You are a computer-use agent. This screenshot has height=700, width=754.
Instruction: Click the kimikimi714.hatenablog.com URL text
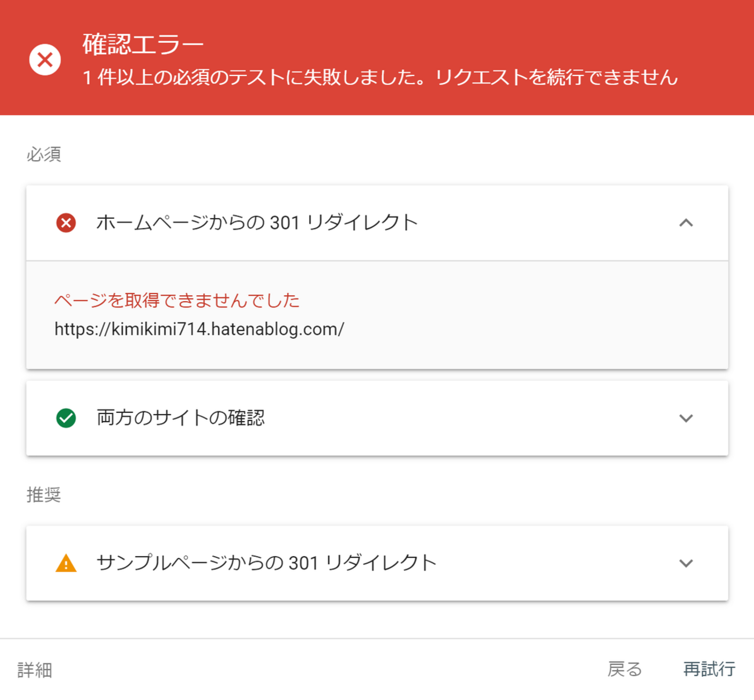coord(199,329)
